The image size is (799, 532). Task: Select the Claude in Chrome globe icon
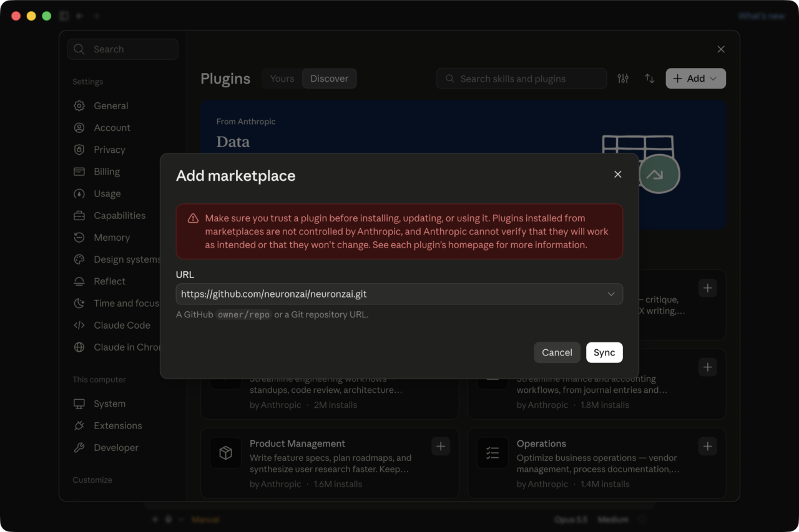pos(79,347)
